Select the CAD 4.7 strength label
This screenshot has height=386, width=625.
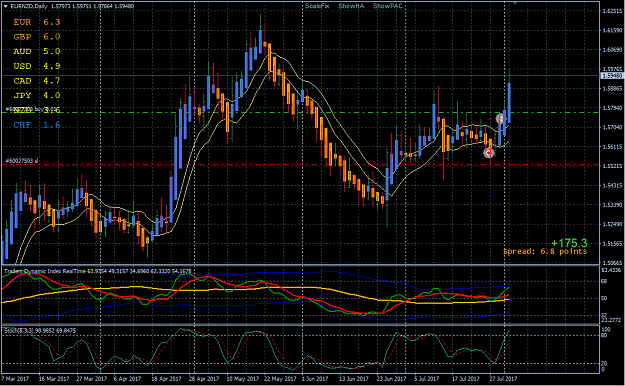click(x=37, y=81)
